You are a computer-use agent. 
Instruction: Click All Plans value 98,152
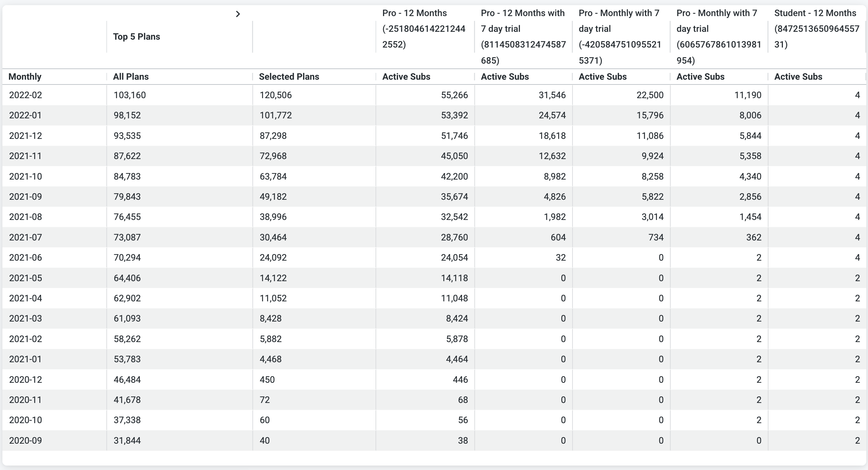127,115
